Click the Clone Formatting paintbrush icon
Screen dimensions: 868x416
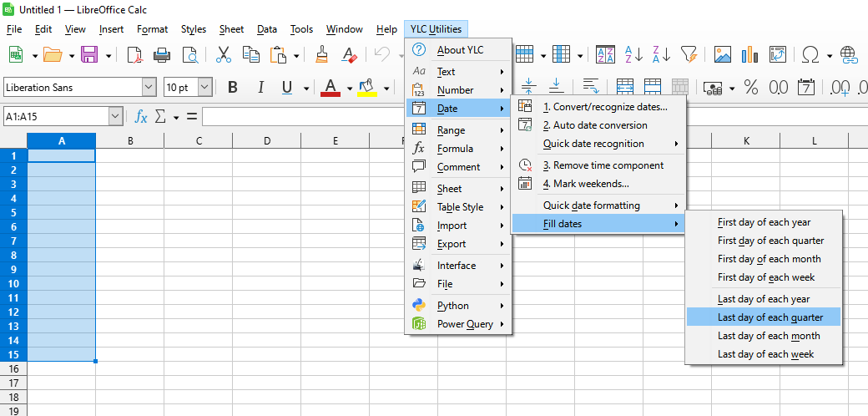tap(322, 55)
